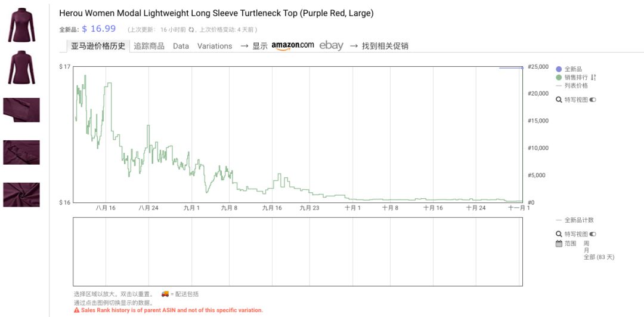Open the eBay logo link
The image size is (644, 317).
(332, 46)
